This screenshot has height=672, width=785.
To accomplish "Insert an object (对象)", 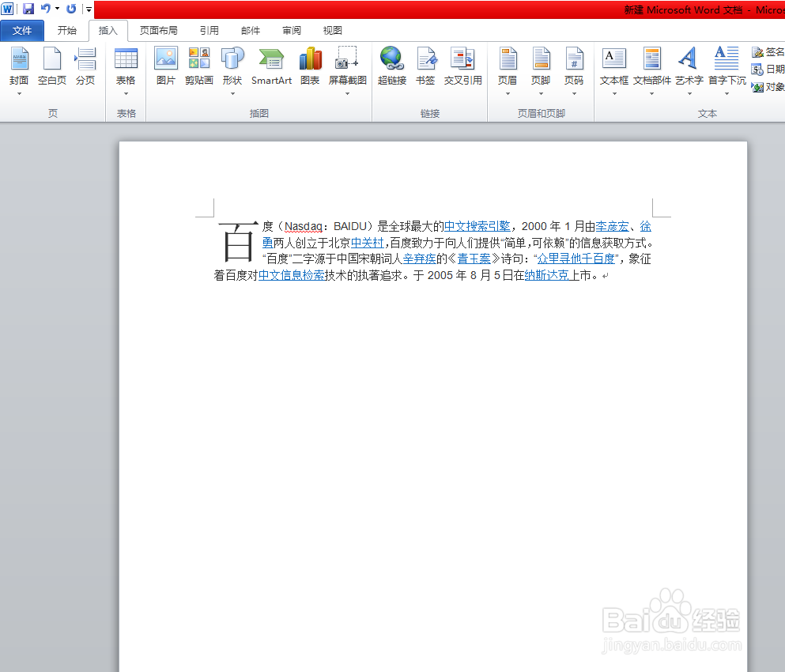I will tap(768, 87).
